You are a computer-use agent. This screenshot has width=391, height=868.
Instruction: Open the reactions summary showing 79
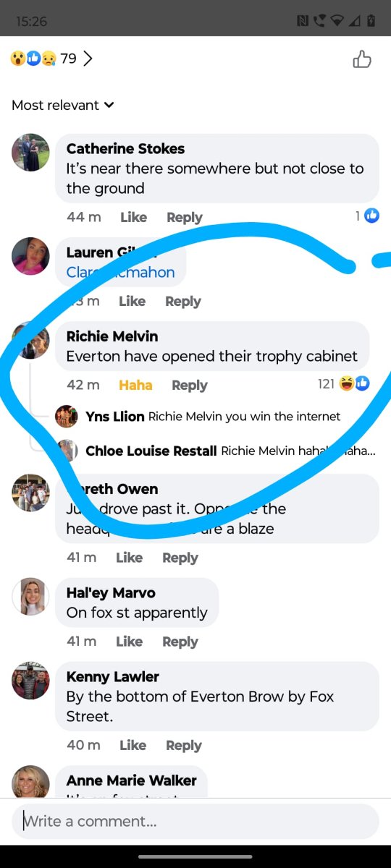click(x=43, y=59)
